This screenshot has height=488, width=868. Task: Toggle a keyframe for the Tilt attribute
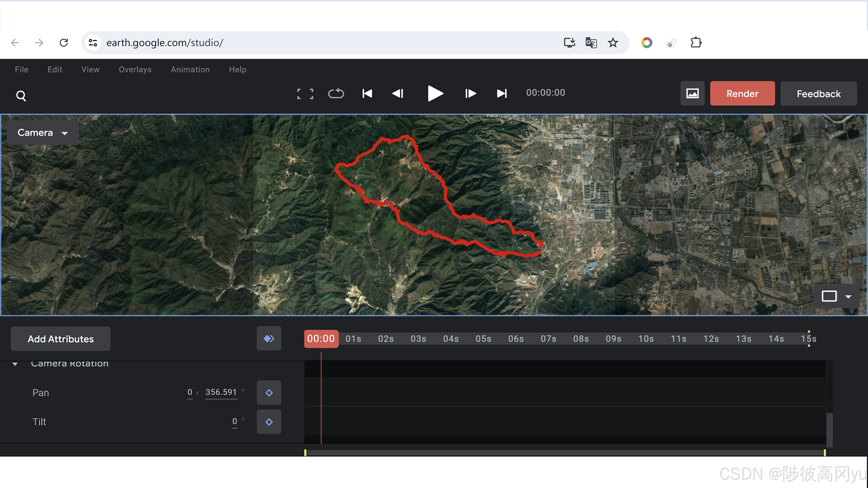269,422
